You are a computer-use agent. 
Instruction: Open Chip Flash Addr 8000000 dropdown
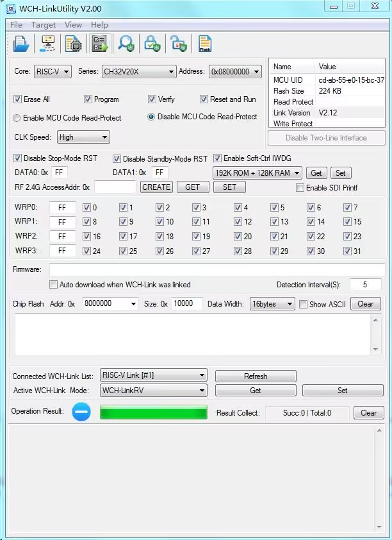pos(110,303)
